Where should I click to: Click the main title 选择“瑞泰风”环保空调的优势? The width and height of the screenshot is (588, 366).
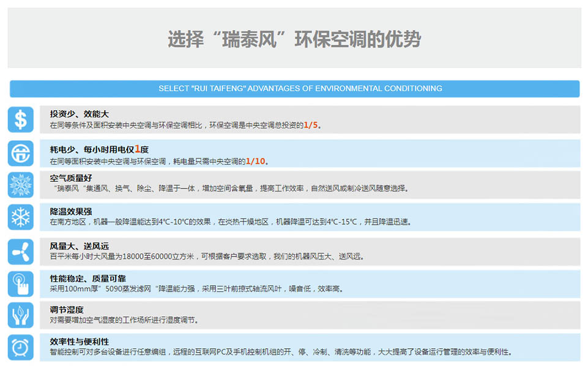[x=294, y=39]
